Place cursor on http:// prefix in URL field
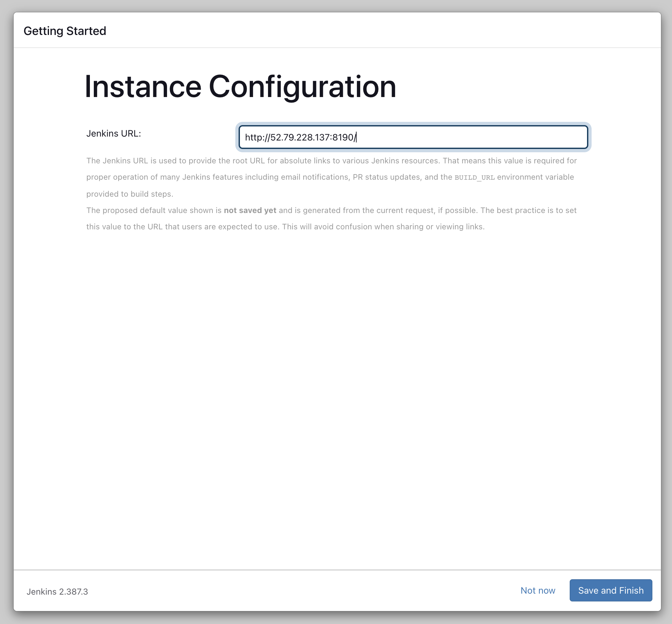Image resolution: width=672 pixels, height=624 pixels. 257,138
